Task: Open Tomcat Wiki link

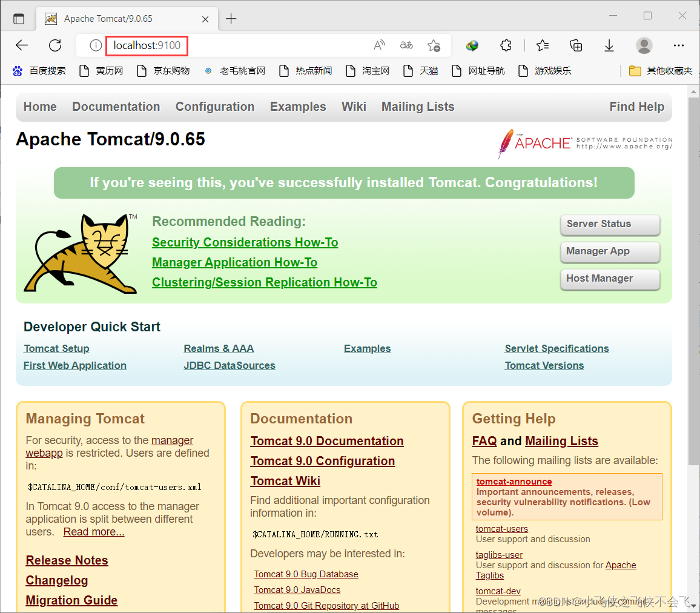Action: coord(285,482)
